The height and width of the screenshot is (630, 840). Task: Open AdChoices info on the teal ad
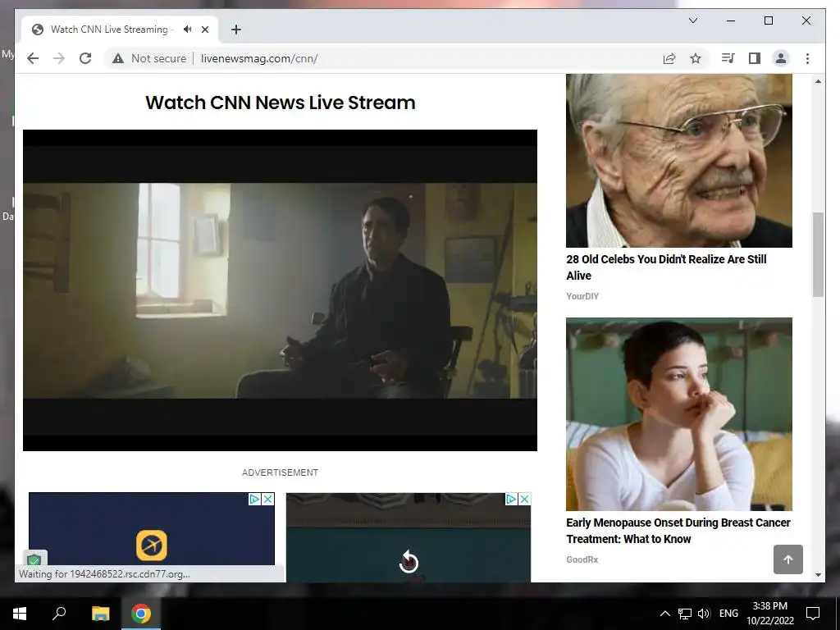tap(511, 500)
